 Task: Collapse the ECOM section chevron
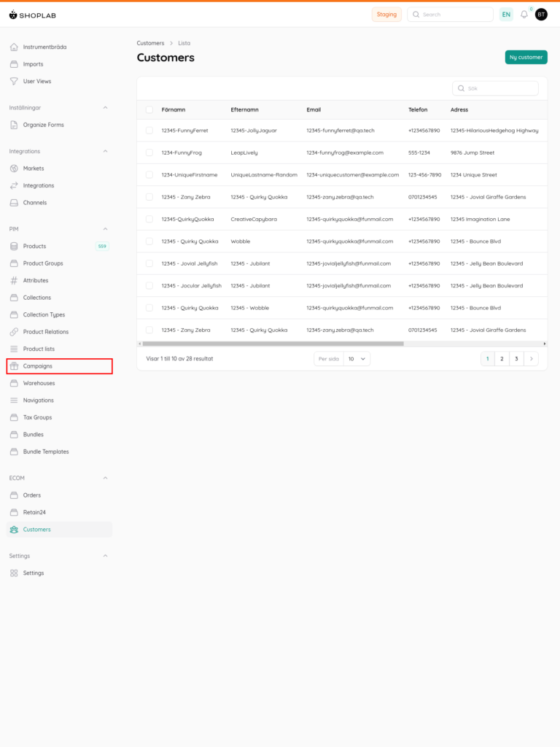click(x=105, y=478)
